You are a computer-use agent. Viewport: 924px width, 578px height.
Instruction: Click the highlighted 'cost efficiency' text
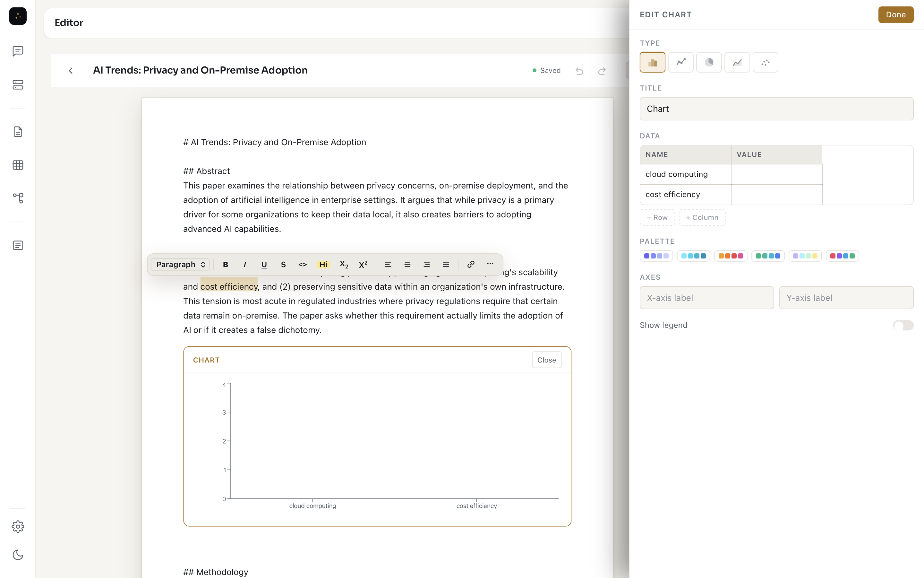[x=229, y=287]
